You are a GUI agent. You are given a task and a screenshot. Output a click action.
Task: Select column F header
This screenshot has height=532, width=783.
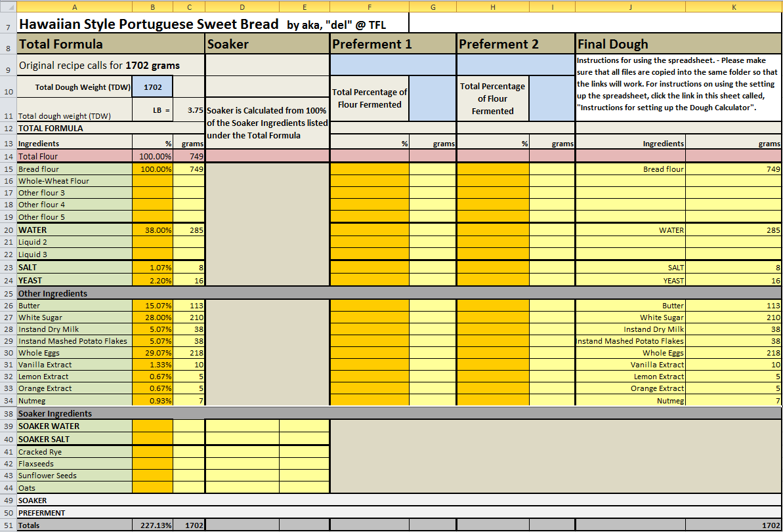click(x=370, y=7)
